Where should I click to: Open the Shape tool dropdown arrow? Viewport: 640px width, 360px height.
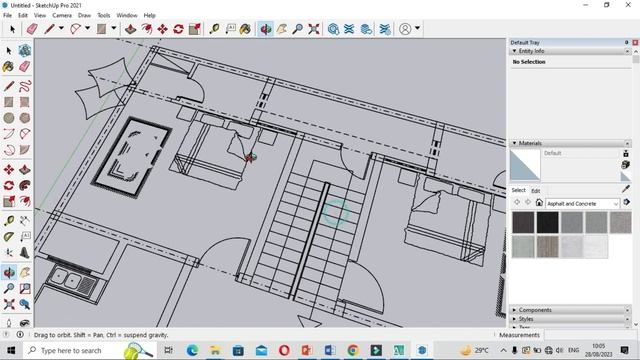click(x=114, y=29)
